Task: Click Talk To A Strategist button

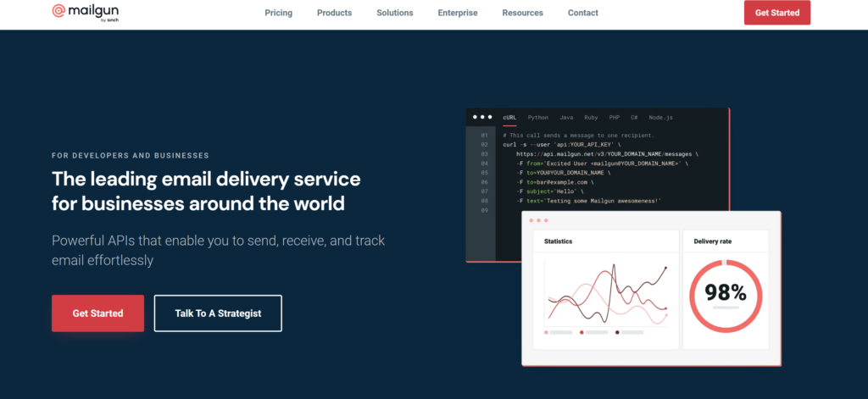Action: [x=218, y=313]
